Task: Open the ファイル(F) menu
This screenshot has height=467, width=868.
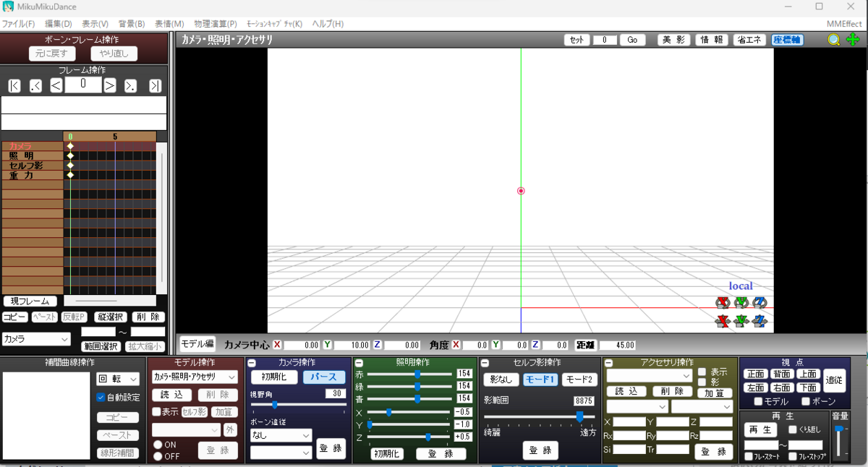Action: tap(18, 24)
